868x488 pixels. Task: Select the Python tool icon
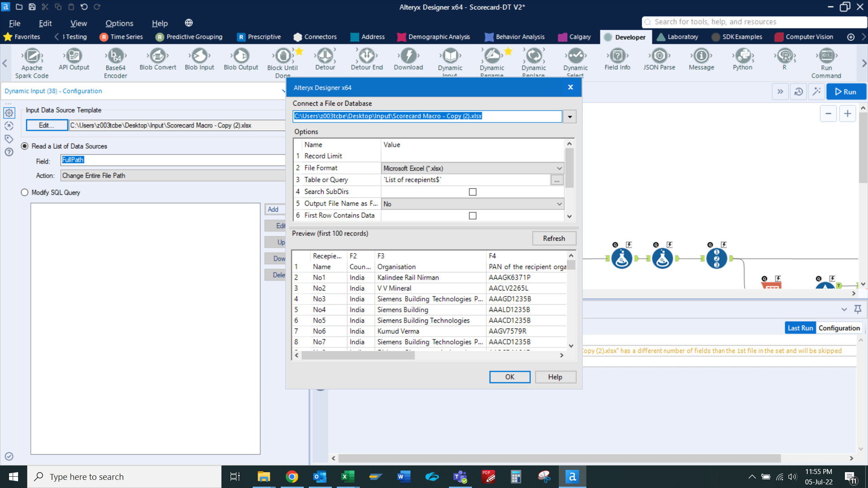tap(743, 56)
